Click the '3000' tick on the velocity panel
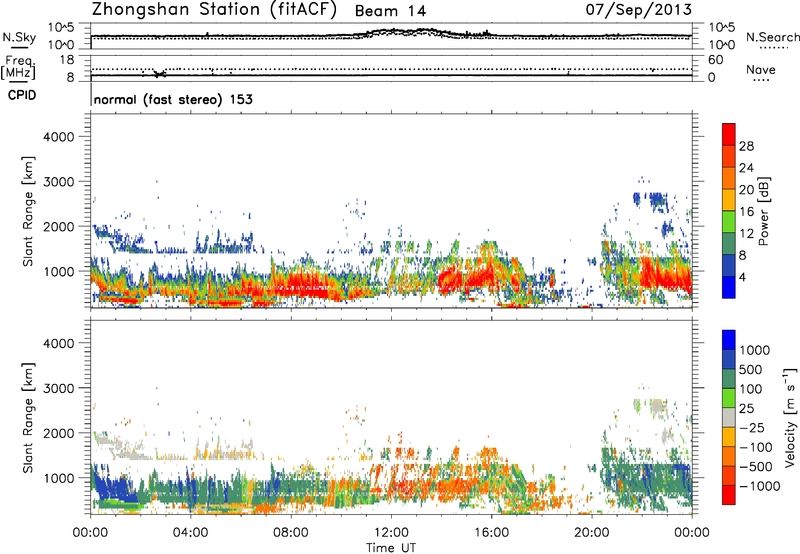The height and width of the screenshot is (554, 800). coord(58,388)
